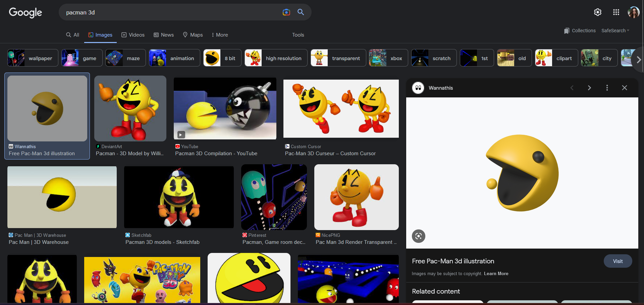Click the Visit button

(x=618, y=261)
